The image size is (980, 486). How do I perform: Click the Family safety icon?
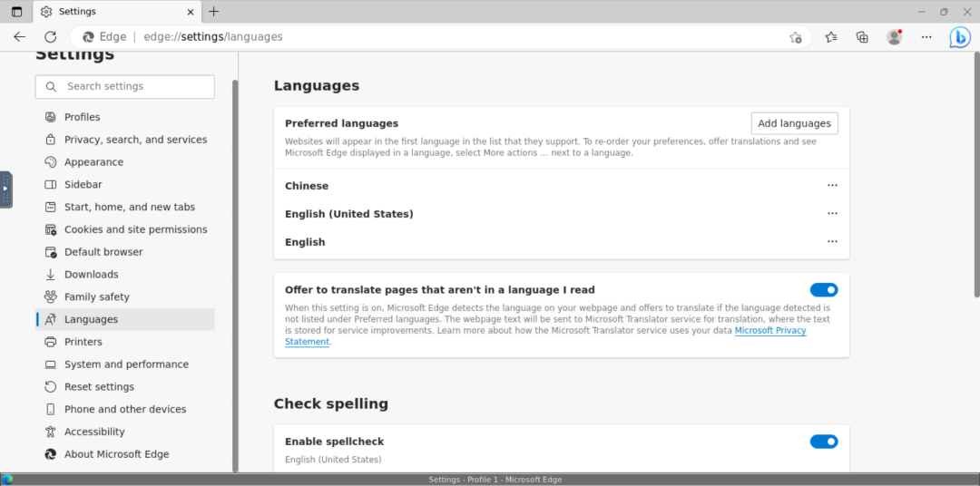[51, 296]
